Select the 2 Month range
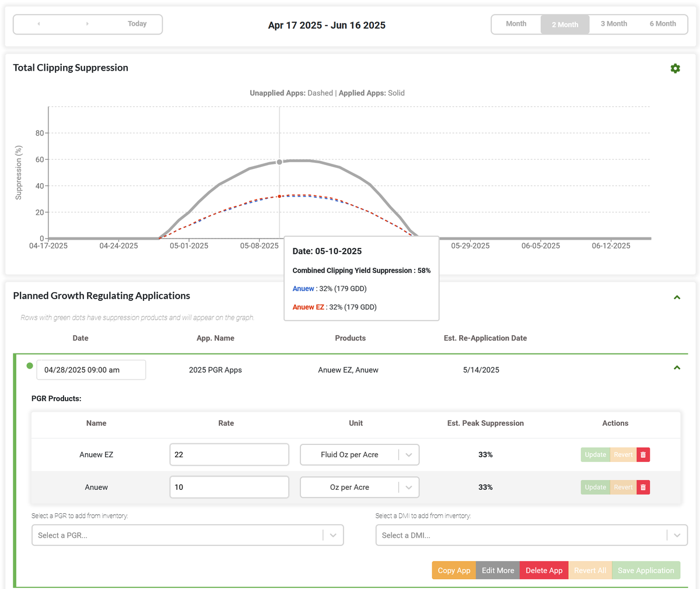 [x=565, y=24]
